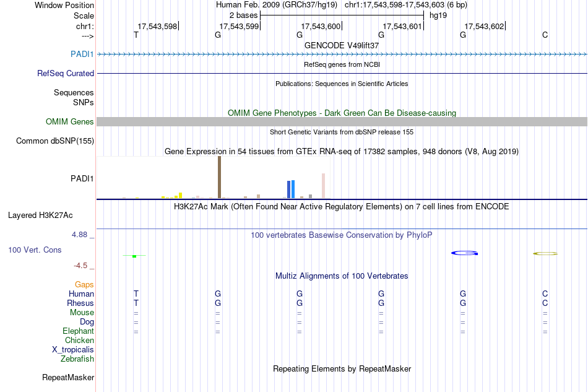Click the OMIM Gene Phenotypes green title
Viewport: 588px width, 392px height.
point(342,113)
